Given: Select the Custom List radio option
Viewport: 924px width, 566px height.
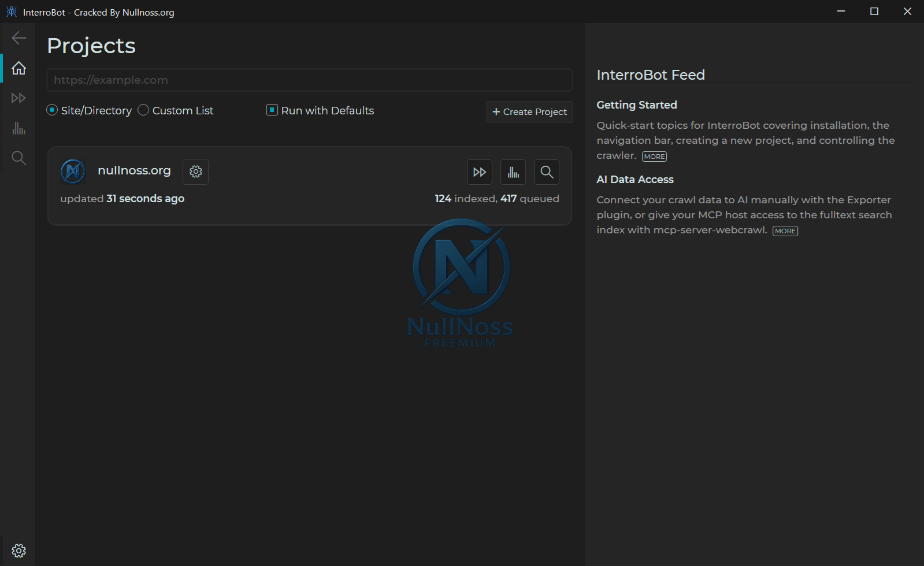Looking at the screenshot, I should click(143, 110).
